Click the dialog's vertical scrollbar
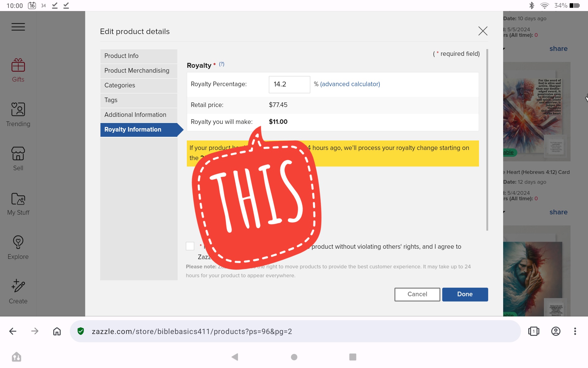This screenshot has width=588, height=368. coord(487,140)
